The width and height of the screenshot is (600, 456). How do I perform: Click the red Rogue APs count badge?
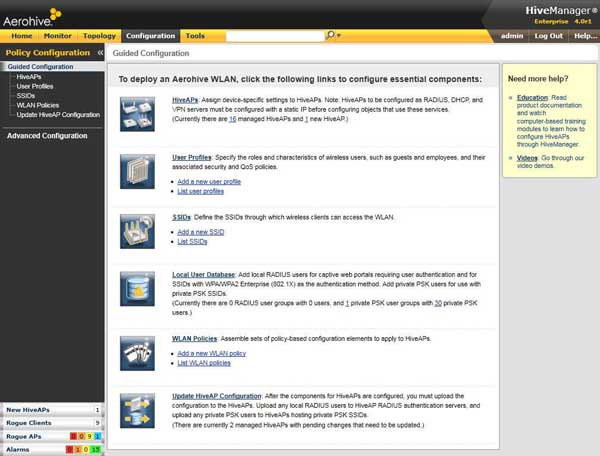pos(73,436)
